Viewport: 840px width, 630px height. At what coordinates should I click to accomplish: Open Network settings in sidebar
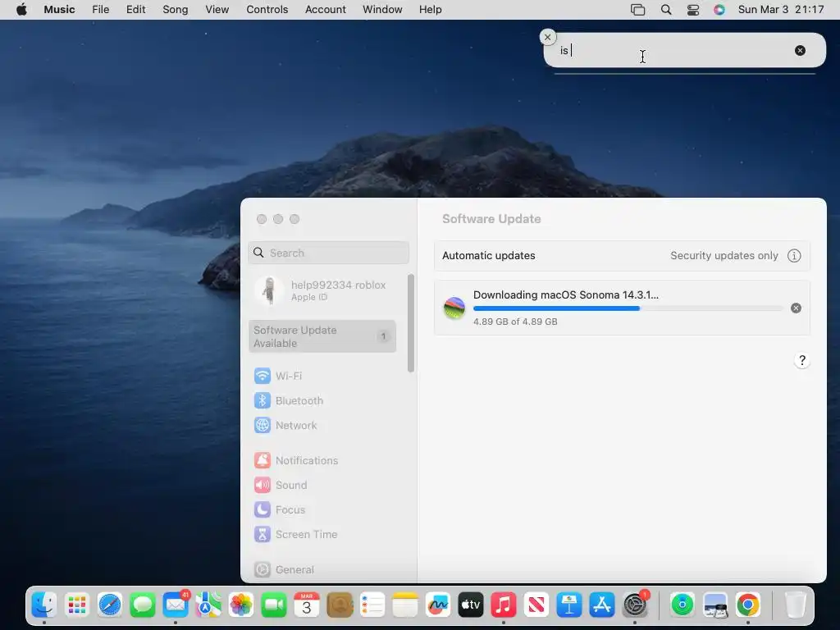click(x=285, y=426)
